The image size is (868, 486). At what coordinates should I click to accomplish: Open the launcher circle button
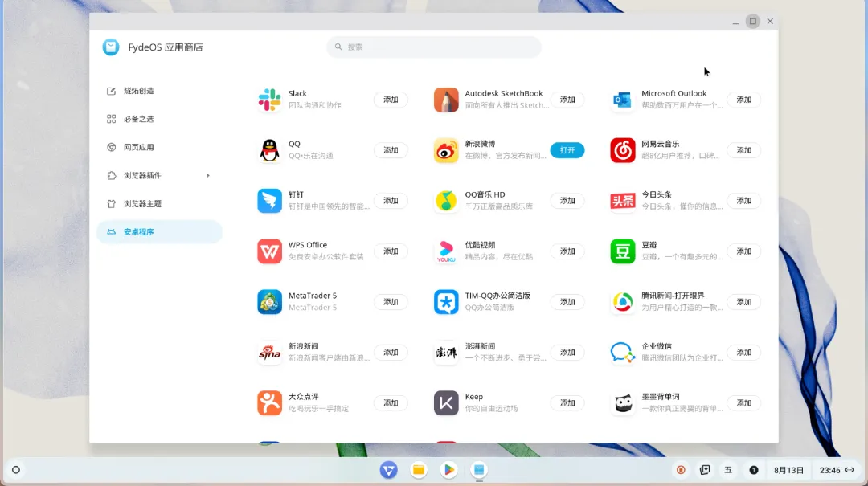[16, 470]
